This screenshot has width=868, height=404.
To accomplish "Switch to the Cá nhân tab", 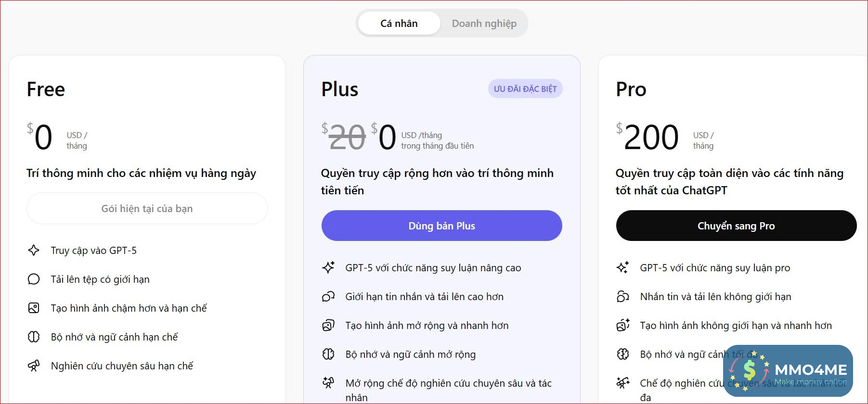I will pyautogui.click(x=399, y=24).
